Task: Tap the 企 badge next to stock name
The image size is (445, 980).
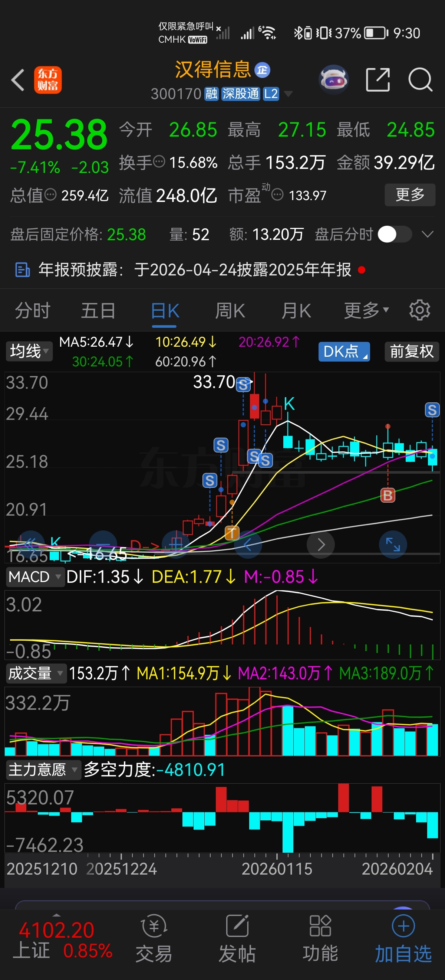Action: click(262, 70)
